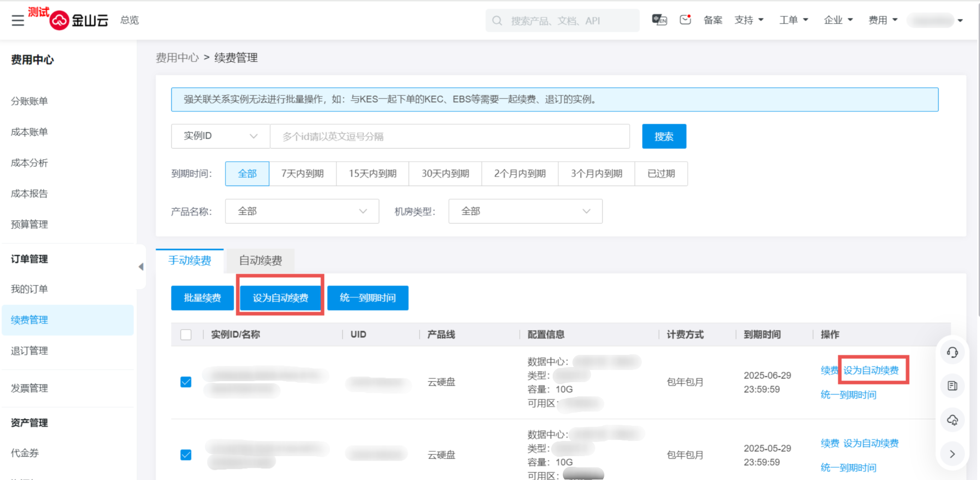Open customer service headset icon
This screenshot has width=980, height=480.
pyautogui.click(x=952, y=352)
